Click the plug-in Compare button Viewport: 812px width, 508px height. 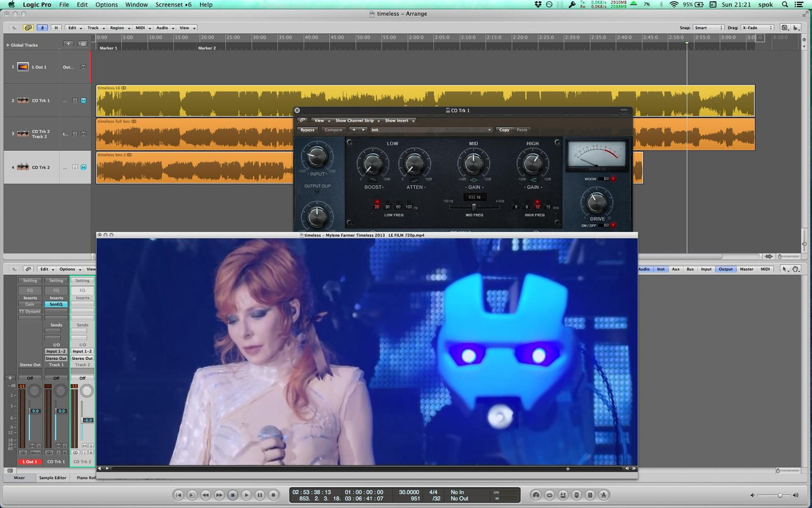[333, 130]
